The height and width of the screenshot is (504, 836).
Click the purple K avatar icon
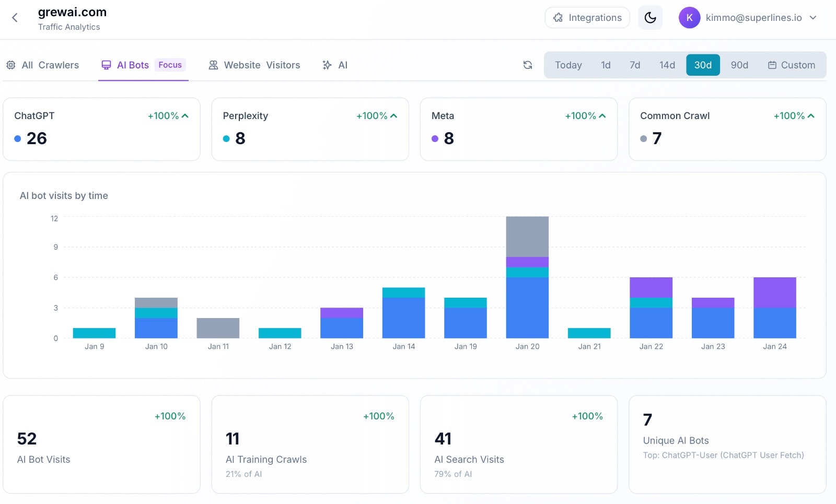(x=689, y=17)
